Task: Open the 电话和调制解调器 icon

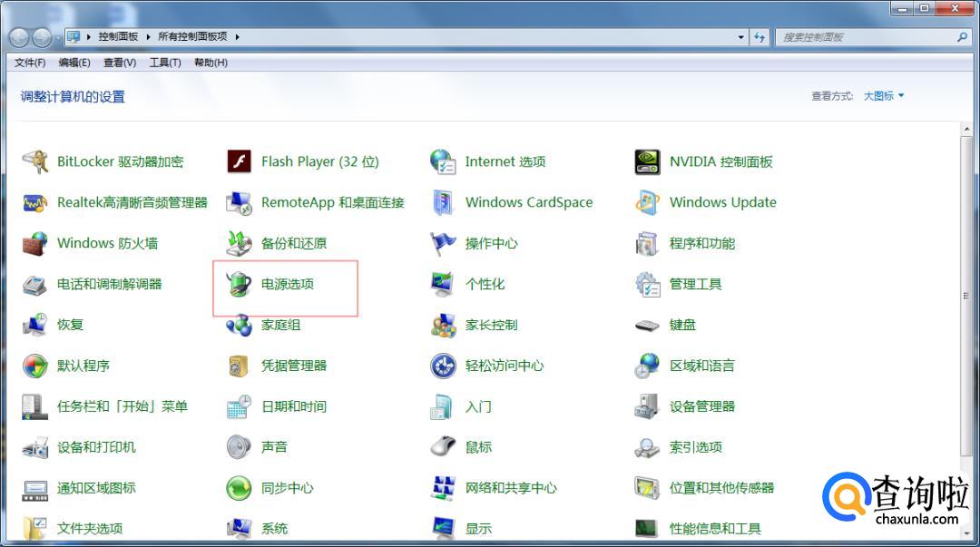Action: point(35,285)
